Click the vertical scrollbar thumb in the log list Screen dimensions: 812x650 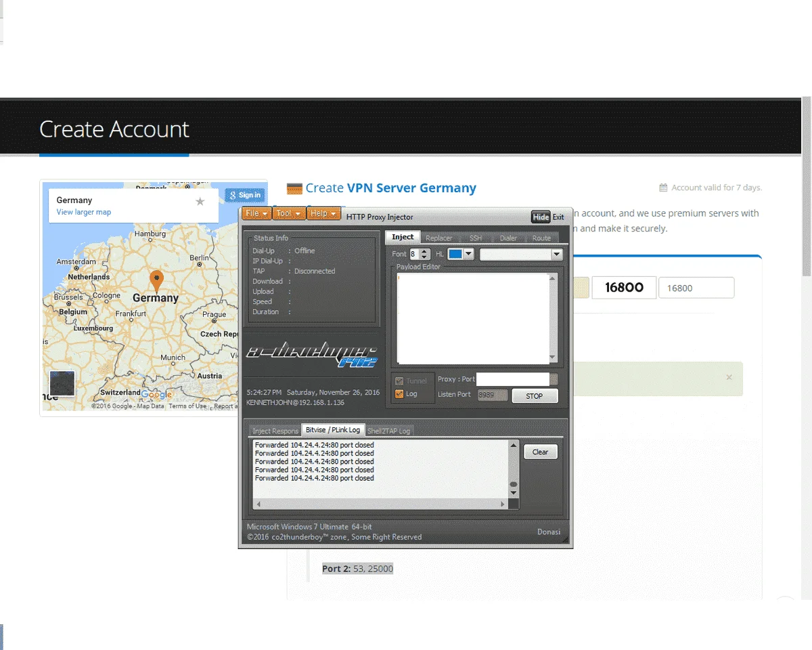tap(514, 484)
